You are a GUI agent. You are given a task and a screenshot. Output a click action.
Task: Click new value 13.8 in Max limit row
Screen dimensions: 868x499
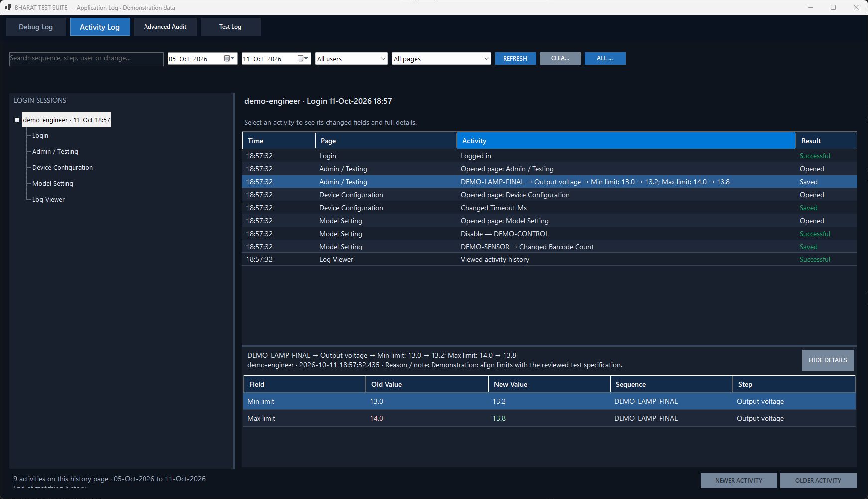(499, 418)
